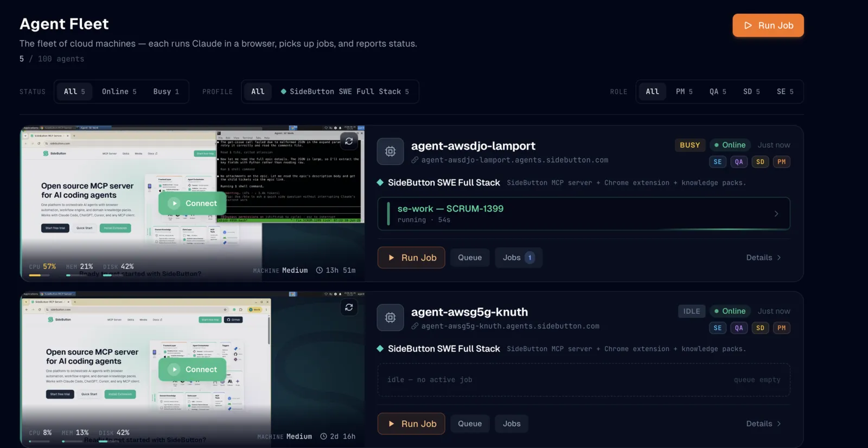Viewport: 868px width, 448px height.
Task: Open the Queue for agent-awsdjo-lamport
Action: (x=470, y=258)
